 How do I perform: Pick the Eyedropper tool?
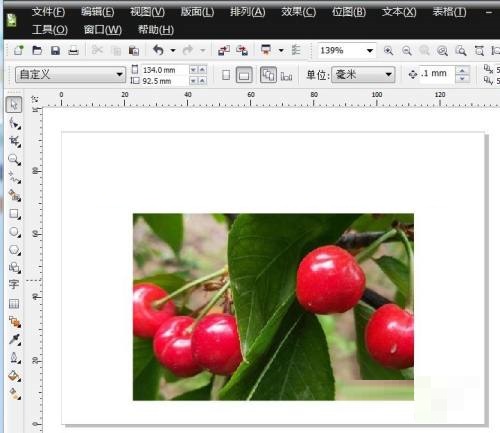14,340
